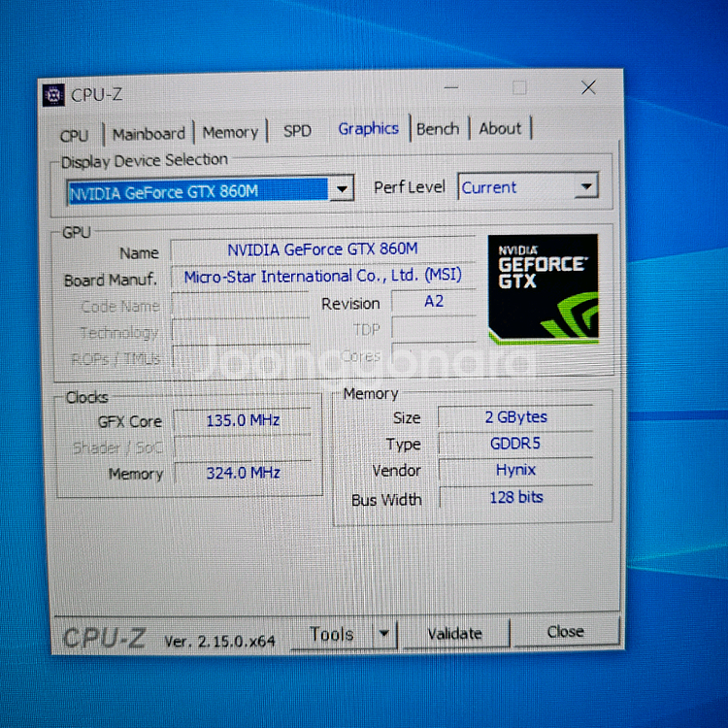Open the Bench tab
Screen dimensions: 728x728
[438, 128]
